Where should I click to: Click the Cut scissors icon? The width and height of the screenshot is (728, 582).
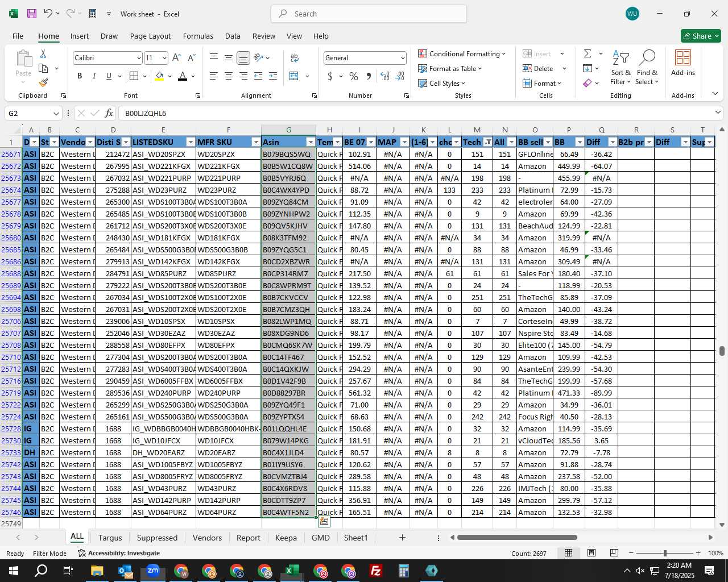click(x=43, y=53)
